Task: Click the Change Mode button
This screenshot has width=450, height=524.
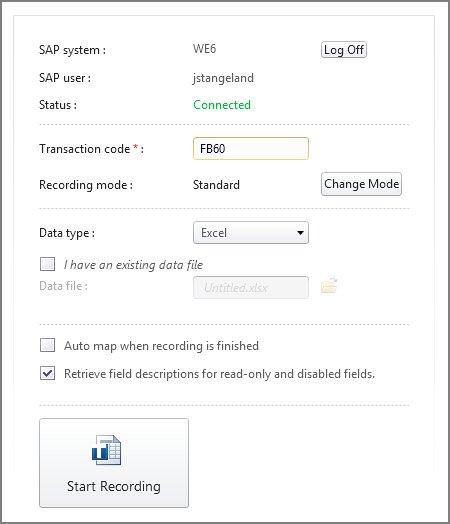Action: point(361,184)
